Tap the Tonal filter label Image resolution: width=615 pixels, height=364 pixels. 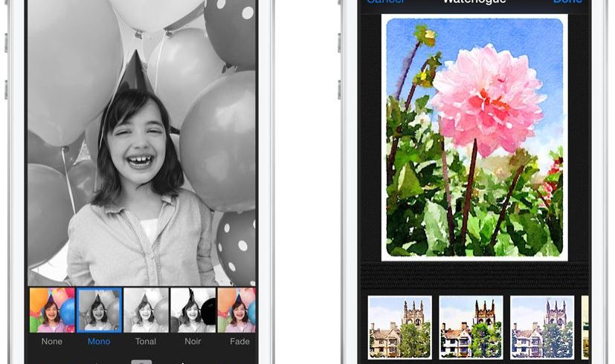pos(146,342)
